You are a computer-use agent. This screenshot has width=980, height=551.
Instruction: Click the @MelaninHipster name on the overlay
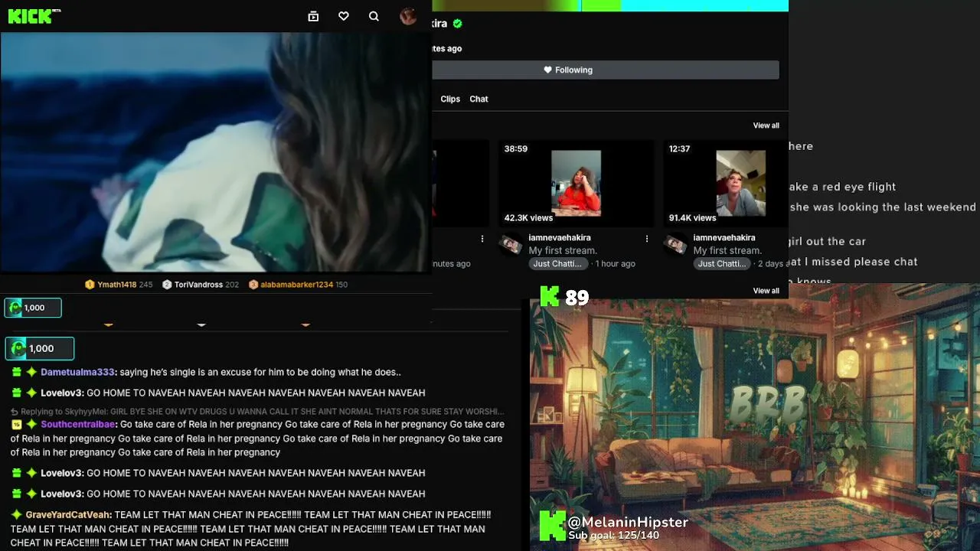[x=628, y=523]
